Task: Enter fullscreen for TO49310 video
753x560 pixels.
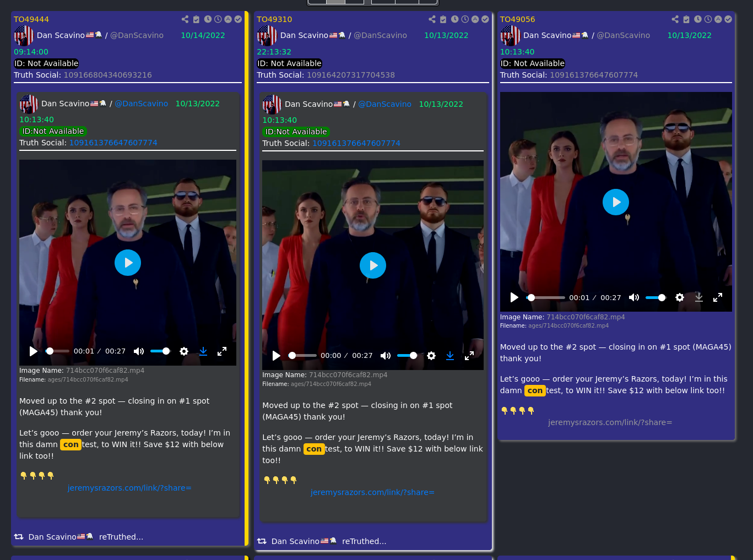Action: coord(469,356)
